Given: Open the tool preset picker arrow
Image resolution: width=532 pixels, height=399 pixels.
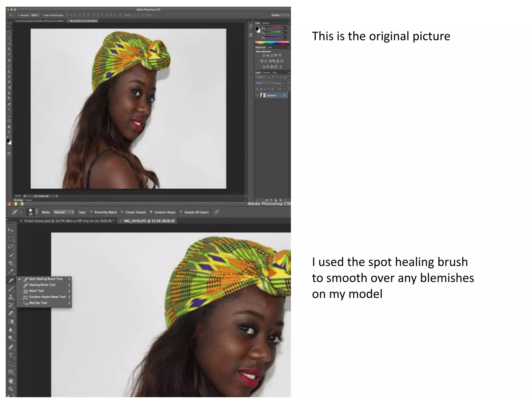Looking at the screenshot, I should (21, 212).
